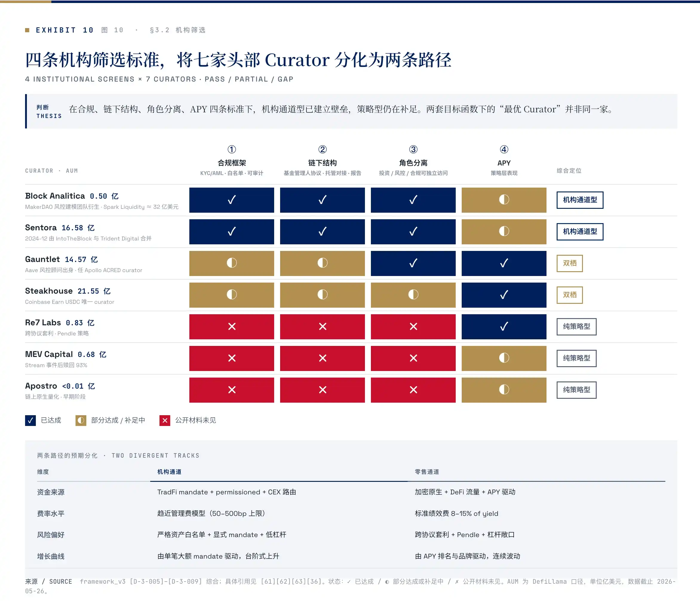Screen dimensions: 700x601
Task: Click Block Analitica's 机构通道型 tag
Action: click(580, 200)
